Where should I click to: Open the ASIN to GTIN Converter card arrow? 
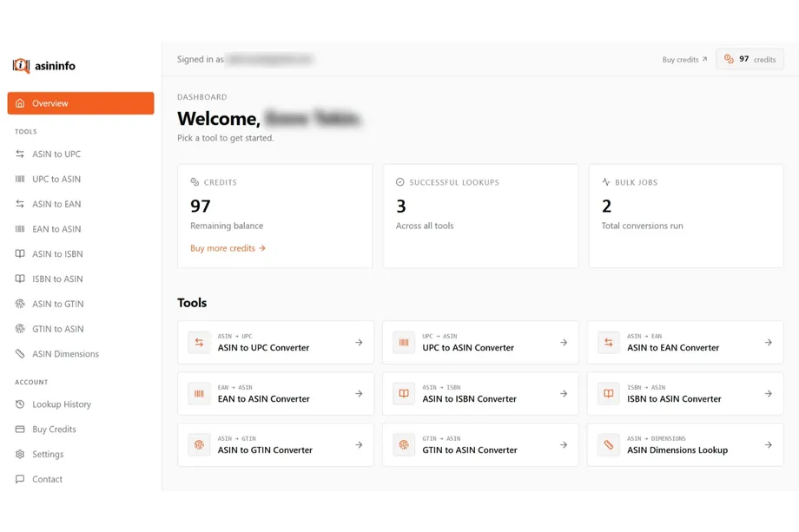coord(359,445)
